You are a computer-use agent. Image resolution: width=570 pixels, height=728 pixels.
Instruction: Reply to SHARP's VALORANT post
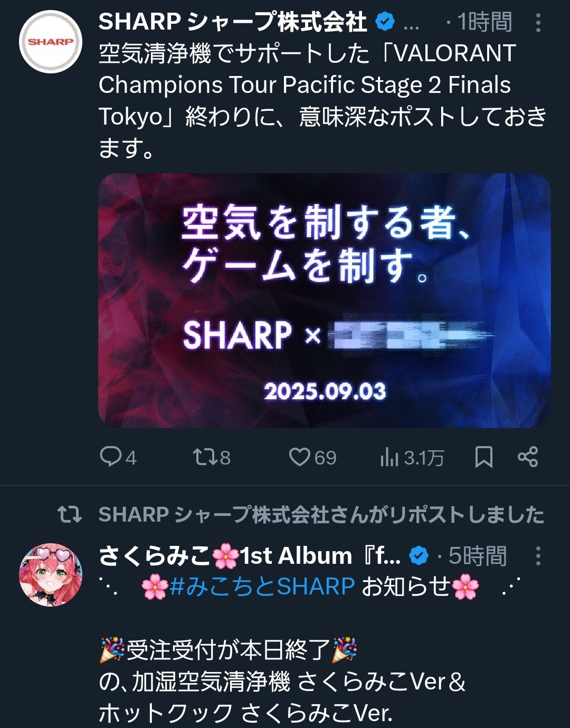pos(118,457)
